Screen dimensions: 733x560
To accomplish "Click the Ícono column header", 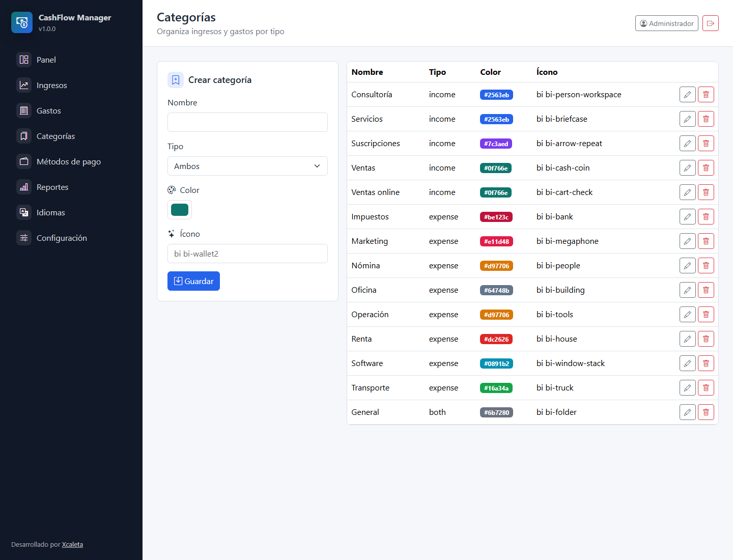I will click(x=547, y=72).
